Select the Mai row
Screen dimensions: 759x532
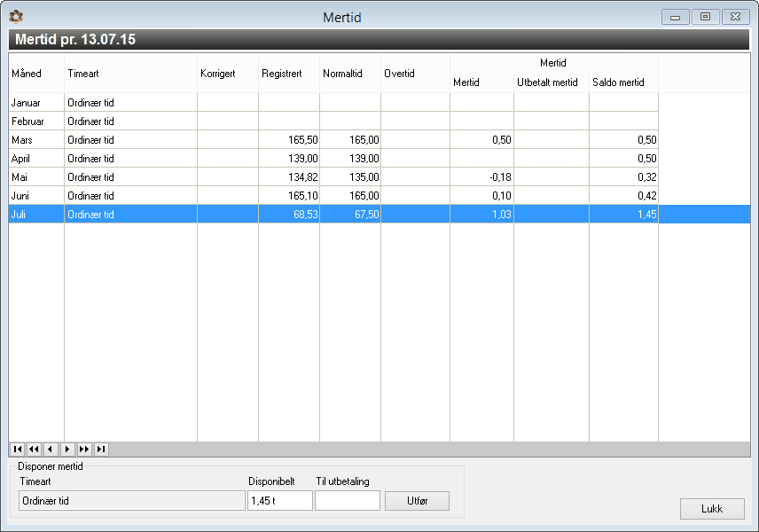click(333, 177)
